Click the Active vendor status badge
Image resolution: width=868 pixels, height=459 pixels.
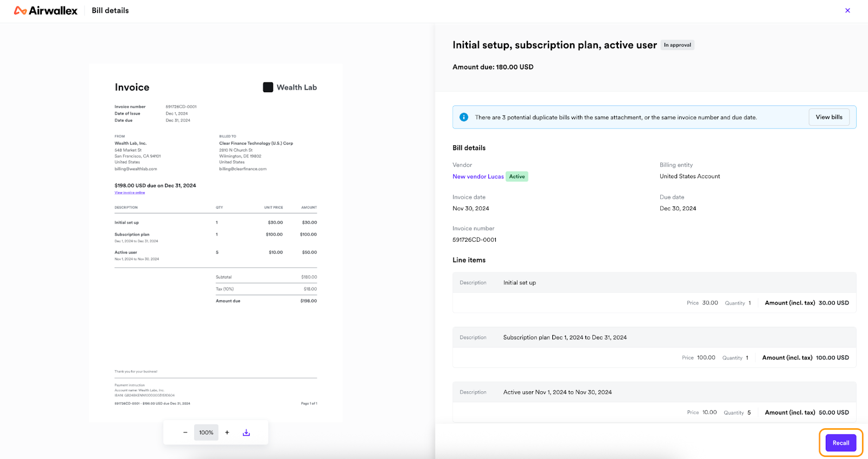point(516,177)
